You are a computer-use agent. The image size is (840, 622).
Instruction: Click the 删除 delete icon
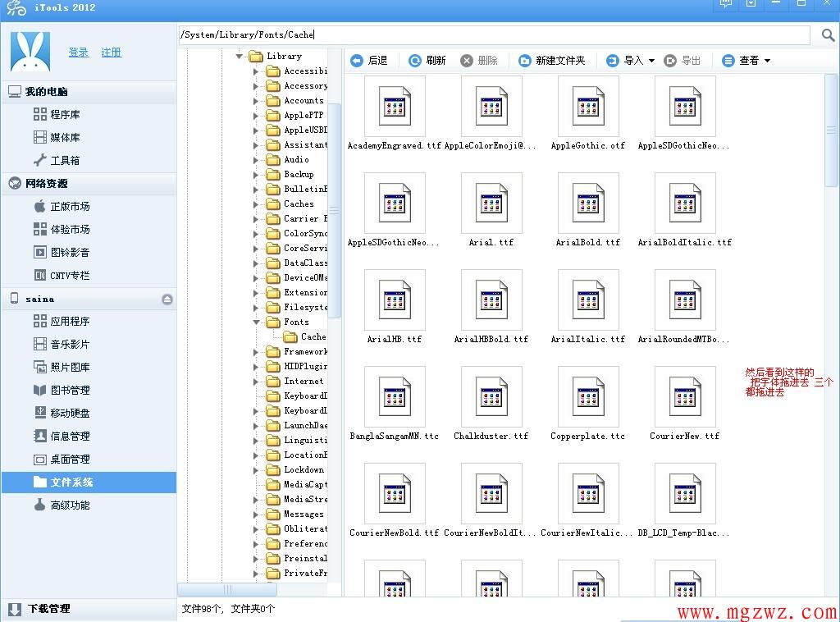point(467,61)
